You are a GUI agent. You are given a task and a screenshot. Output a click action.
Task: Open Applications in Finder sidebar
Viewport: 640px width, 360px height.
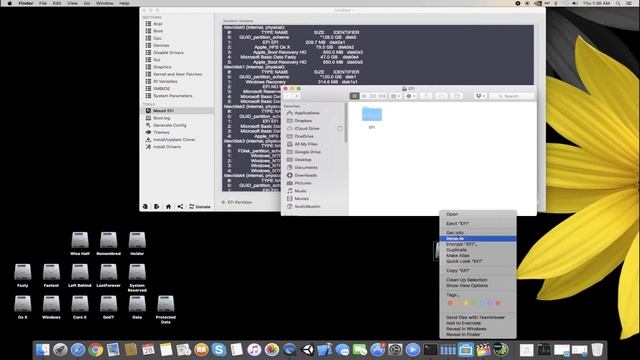tap(307, 113)
